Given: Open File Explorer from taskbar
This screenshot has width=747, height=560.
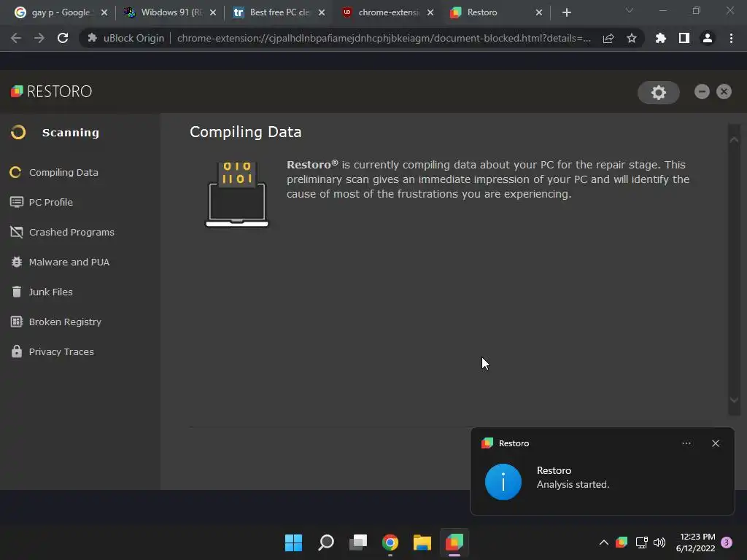Looking at the screenshot, I should click(x=422, y=542).
